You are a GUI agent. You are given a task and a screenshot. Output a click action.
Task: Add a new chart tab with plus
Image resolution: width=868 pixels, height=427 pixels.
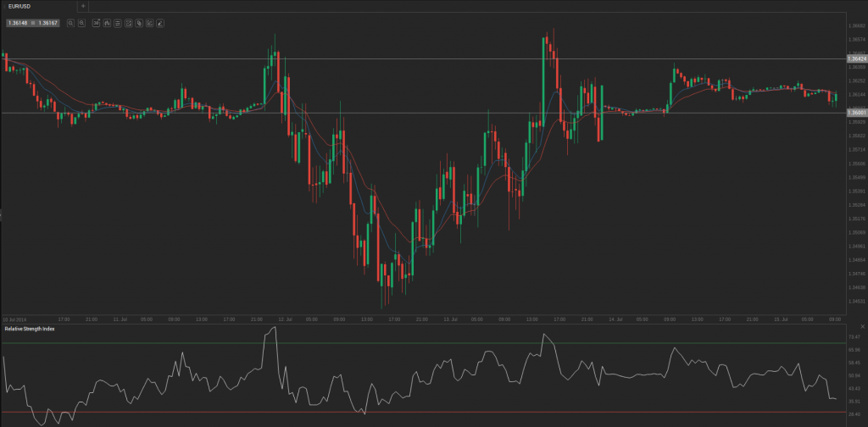82,6
